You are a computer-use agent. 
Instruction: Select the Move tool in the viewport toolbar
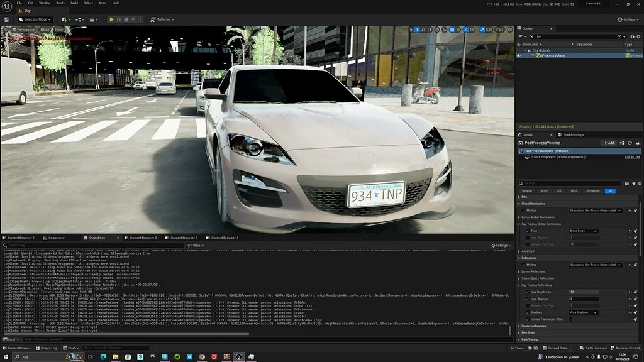click(x=416, y=29)
